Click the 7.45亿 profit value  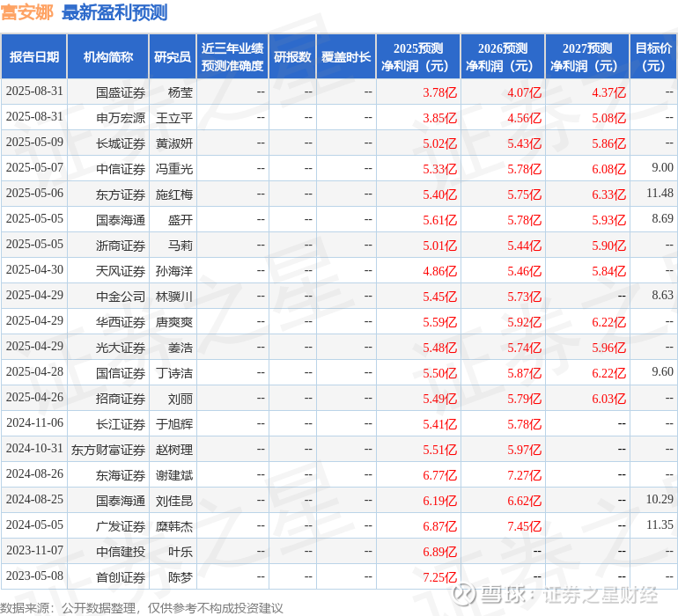(x=525, y=526)
